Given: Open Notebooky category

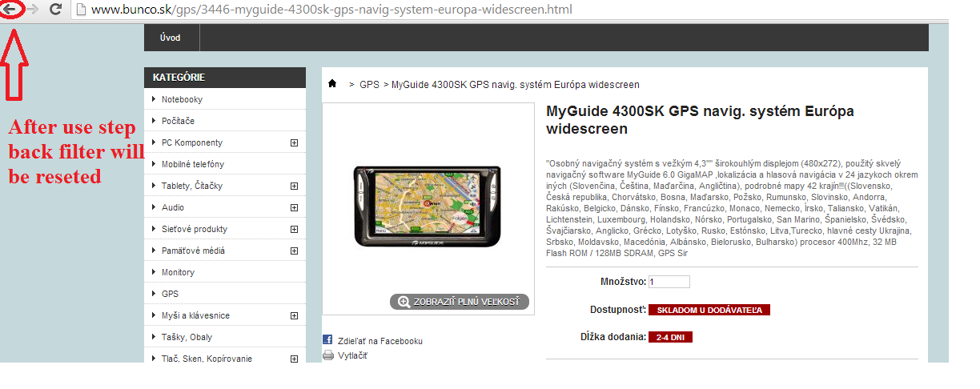Looking at the screenshot, I should pyautogui.click(x=182, y=99).
